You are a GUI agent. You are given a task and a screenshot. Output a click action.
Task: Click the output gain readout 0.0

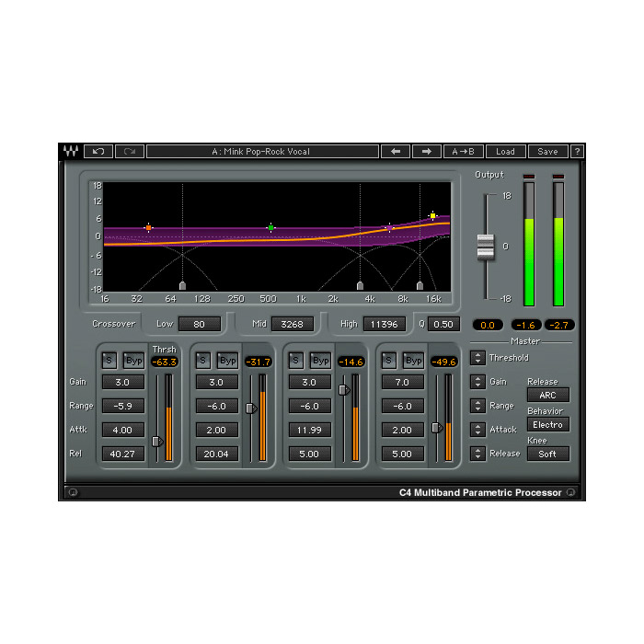point(488,325)
